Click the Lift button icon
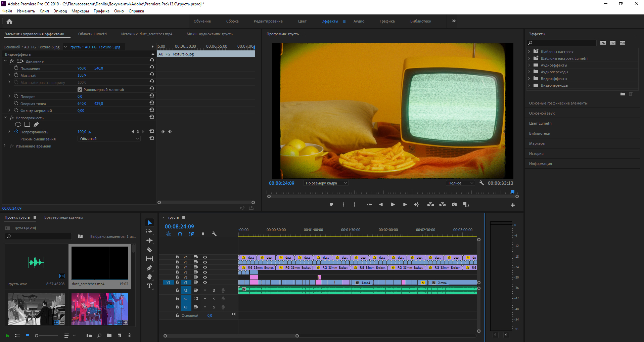This screenshot has width=644, height=342. [430, 205]
